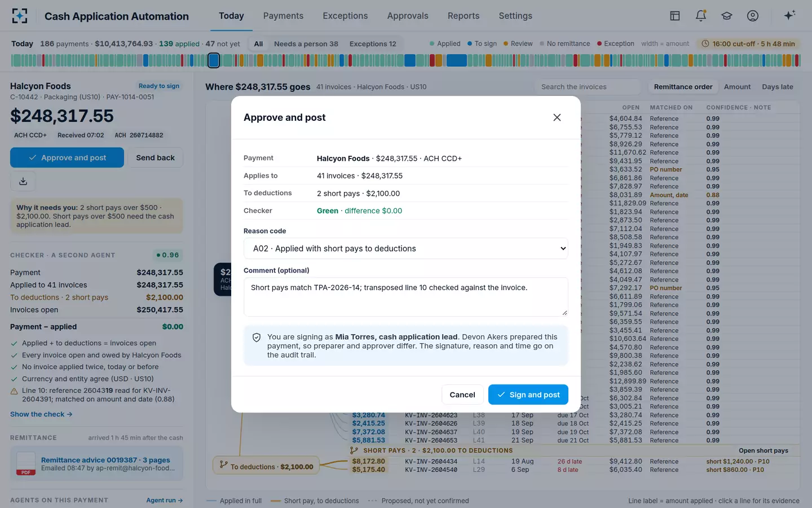Viewport: 812px width, 508px height.
Task: Open the Exceptions tab
Action: point(345,16)
